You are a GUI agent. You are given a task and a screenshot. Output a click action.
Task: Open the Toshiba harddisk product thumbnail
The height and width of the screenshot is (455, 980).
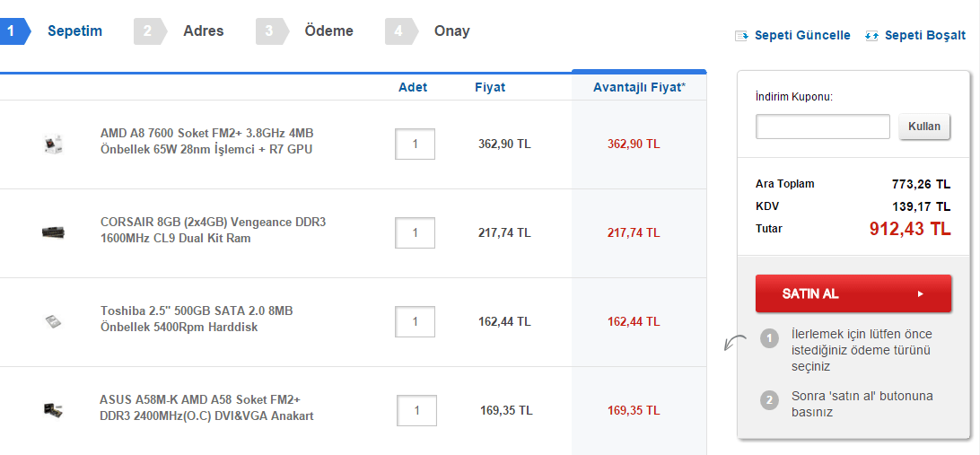pos(53,321)
